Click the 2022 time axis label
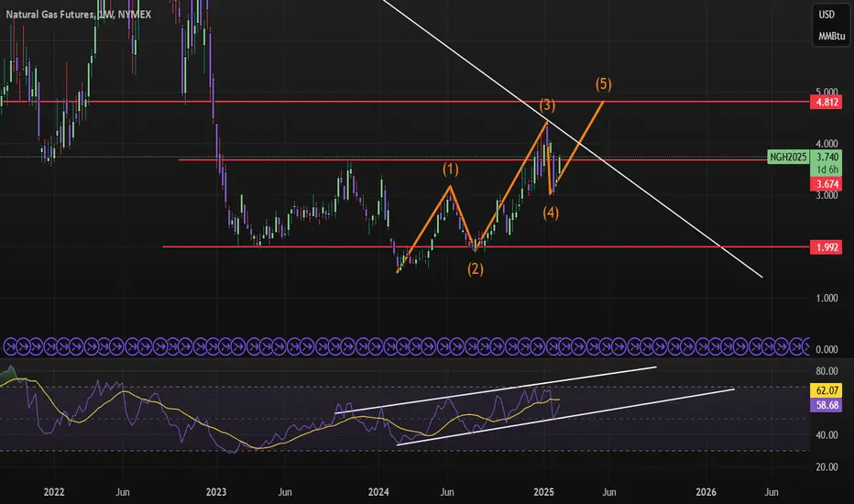The width and height of the screenshot is (854, 504). click(x=54, y=492)
